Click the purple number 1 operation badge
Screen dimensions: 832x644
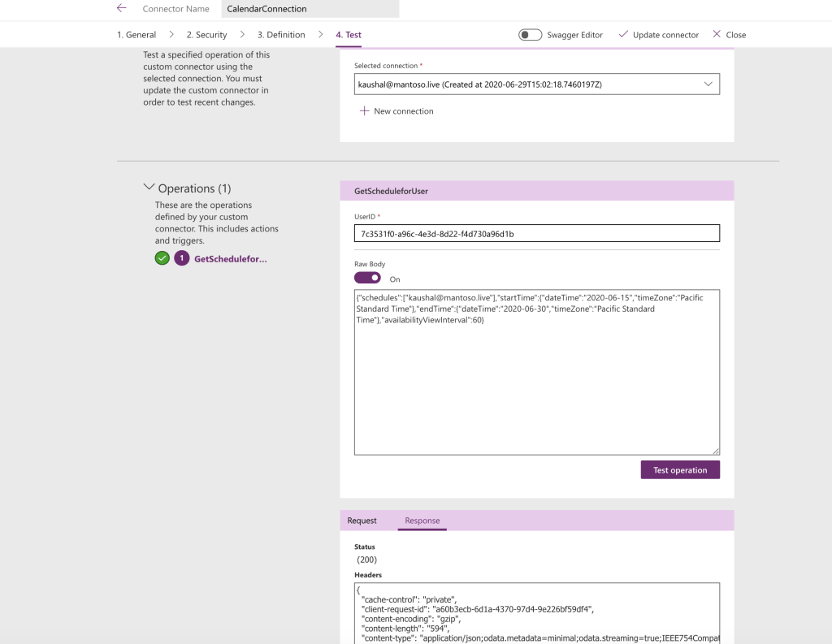(x=182, y=258)
